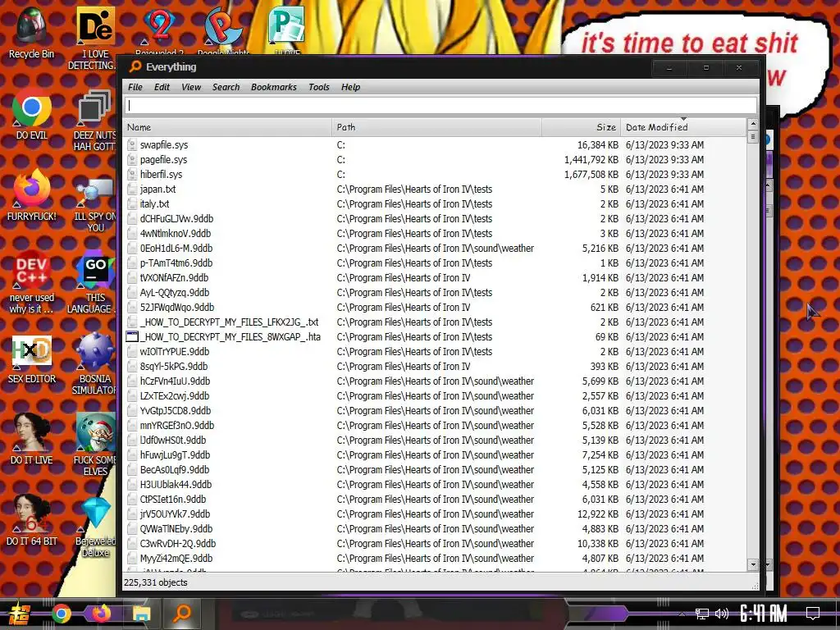
Task: Open the File menu in Everything
Action: pyautogui.click(x=135, y=87)
